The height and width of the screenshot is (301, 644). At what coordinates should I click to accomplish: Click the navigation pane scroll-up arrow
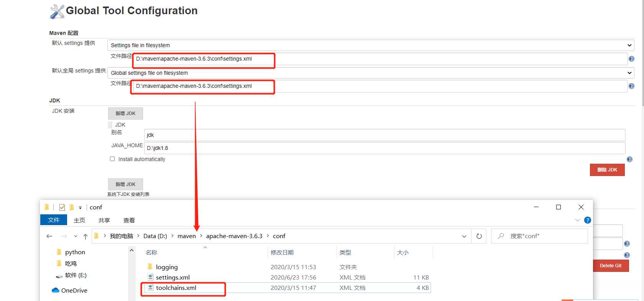131,250
